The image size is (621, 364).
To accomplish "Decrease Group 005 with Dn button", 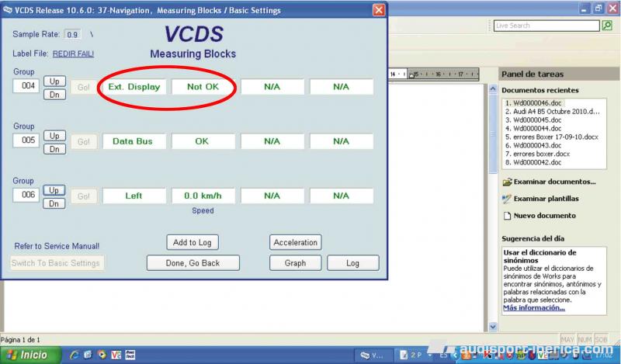I will pyautogui.click(x=54, y=149).
